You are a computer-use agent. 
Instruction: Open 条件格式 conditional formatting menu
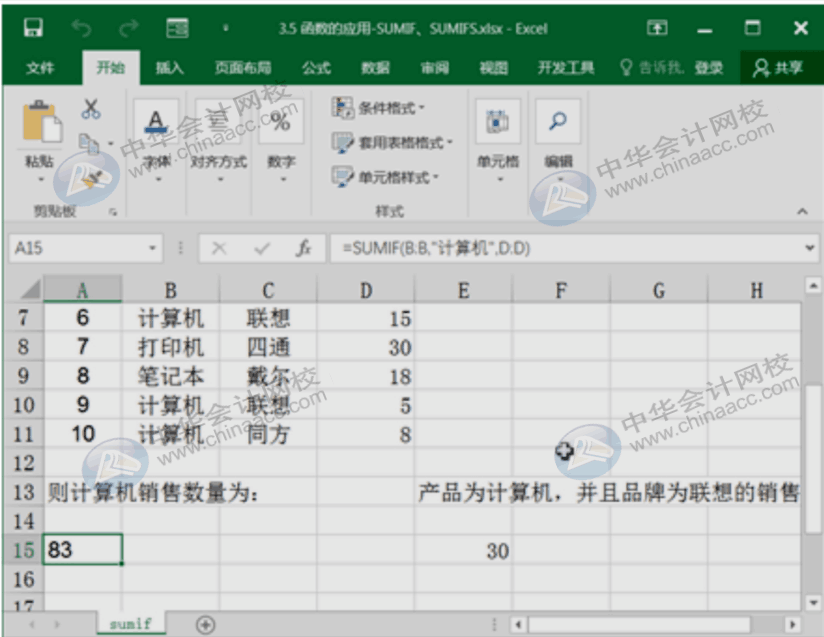378,108
